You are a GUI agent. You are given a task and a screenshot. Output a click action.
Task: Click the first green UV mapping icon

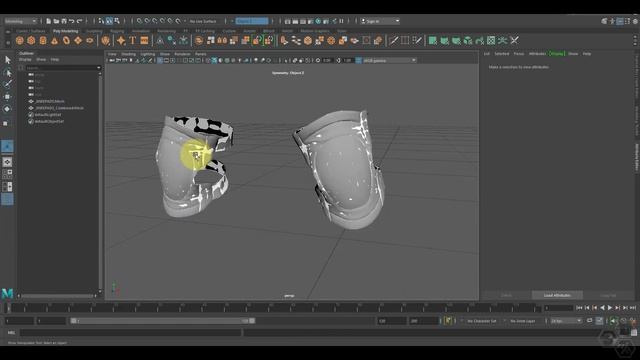[x=433, y=40]
